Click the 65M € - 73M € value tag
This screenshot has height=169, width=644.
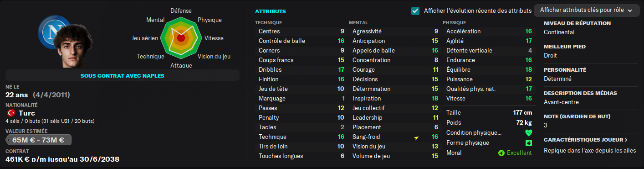pos(38,140)
